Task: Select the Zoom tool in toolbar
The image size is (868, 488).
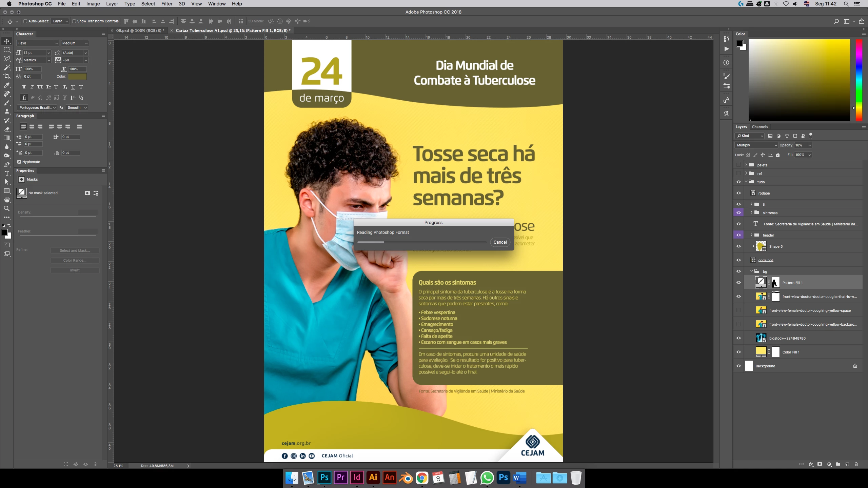Action: click(7, 208)
